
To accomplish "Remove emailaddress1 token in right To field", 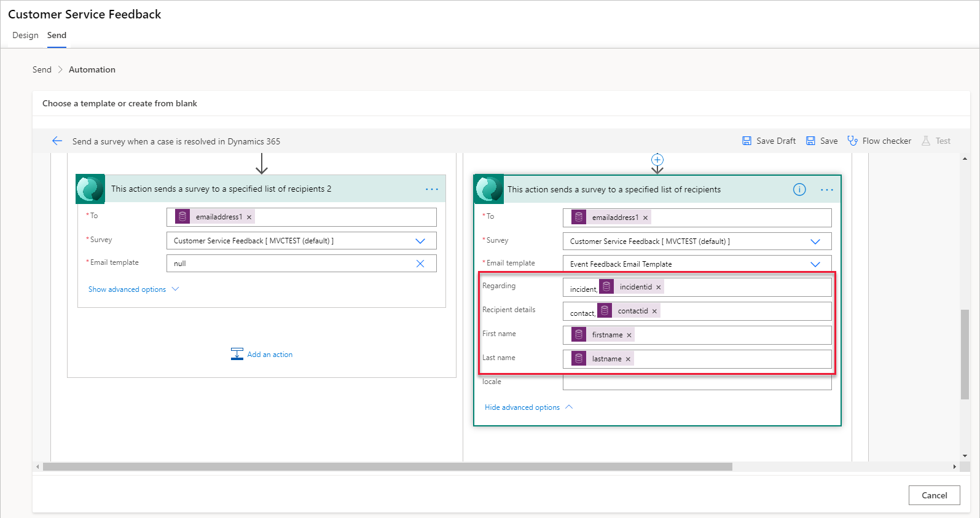I will pyautogui.click(x=645, y=218).
